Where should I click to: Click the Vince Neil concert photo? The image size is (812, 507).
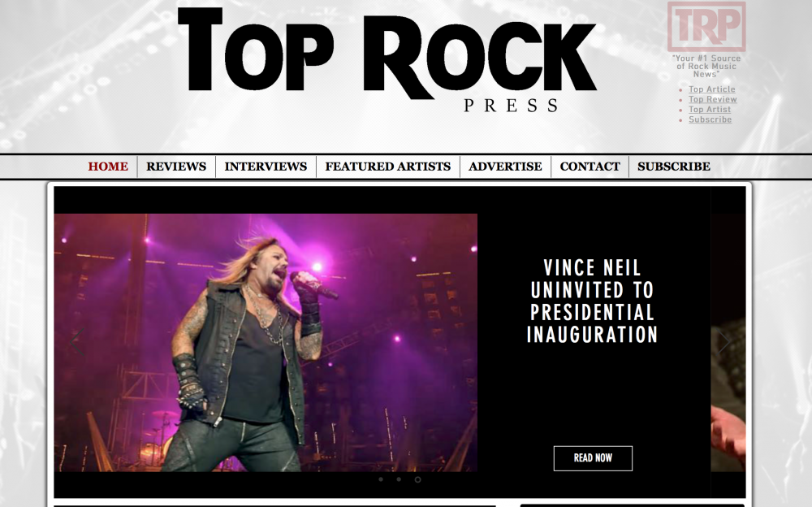click(x=266, y=343)
